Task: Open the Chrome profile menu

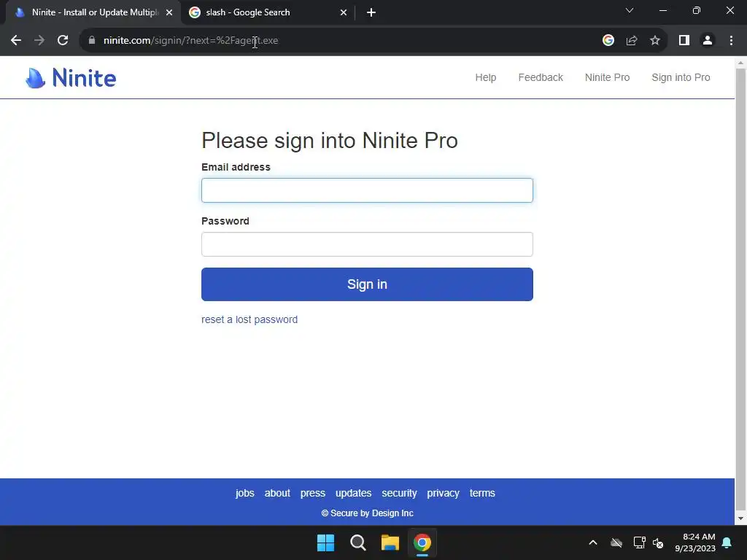Action: (708, 41)
